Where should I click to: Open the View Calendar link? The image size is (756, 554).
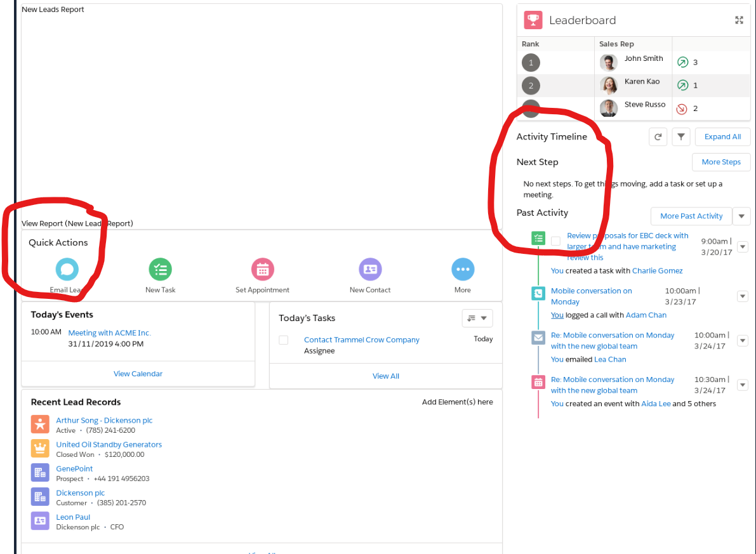pos(138,374)
